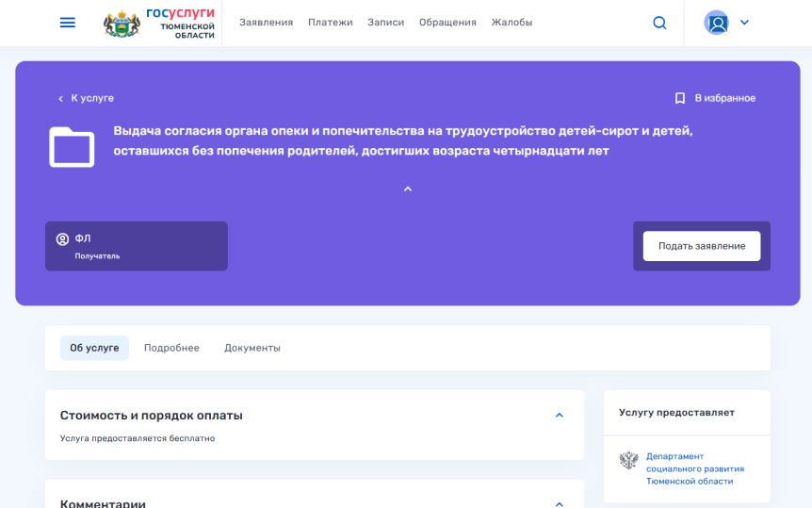812x508 pixels.
Task: Open the Платежи menu item
Action: coord(330,23)
